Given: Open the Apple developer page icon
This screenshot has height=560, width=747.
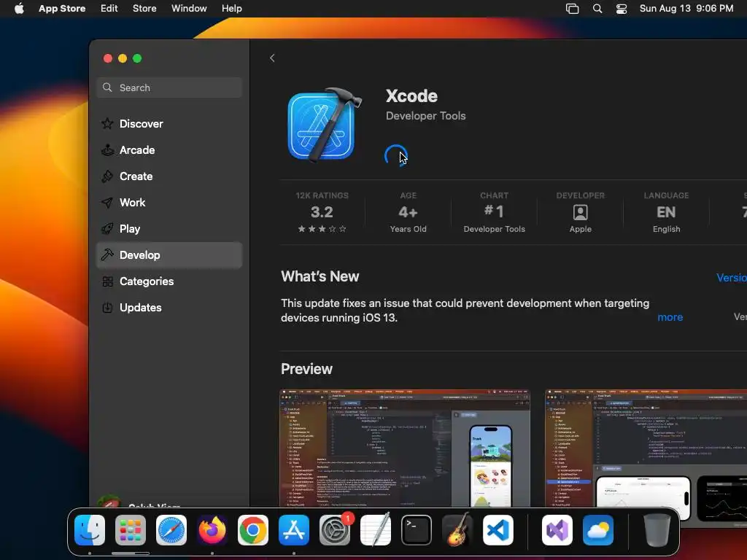Looking at the screenshot, I should 580,212.
